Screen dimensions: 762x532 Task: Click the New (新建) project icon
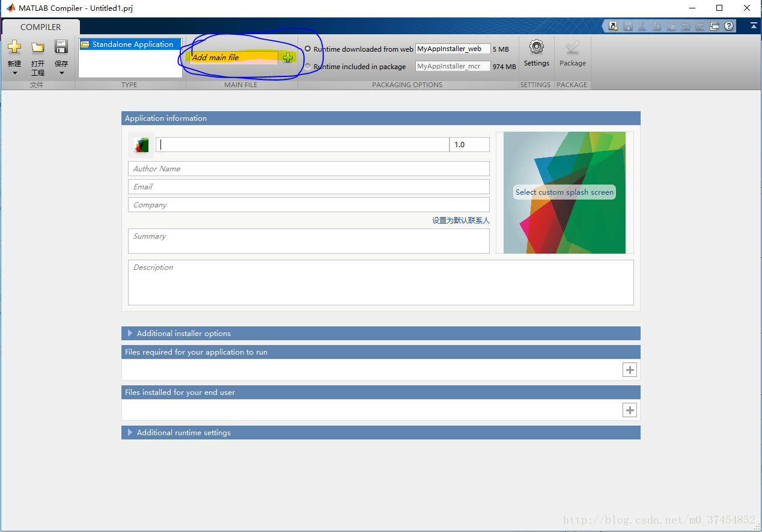(x=14, y=47)
